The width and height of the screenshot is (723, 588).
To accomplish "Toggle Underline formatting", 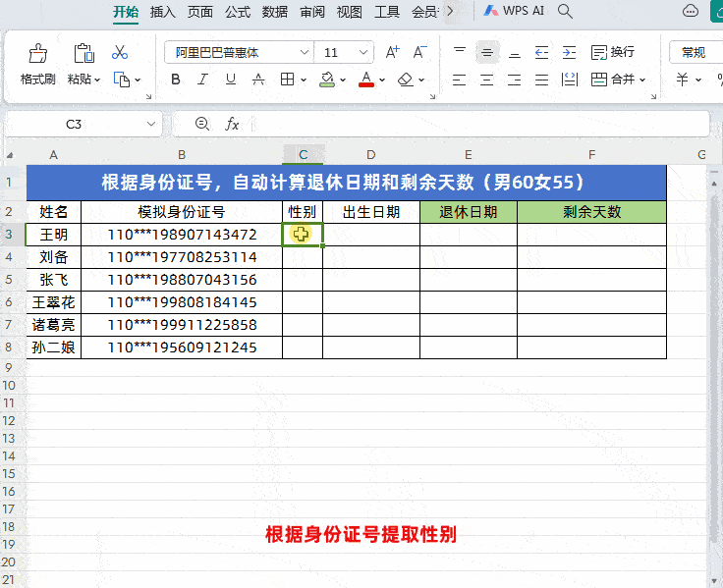I will (231, 80).
